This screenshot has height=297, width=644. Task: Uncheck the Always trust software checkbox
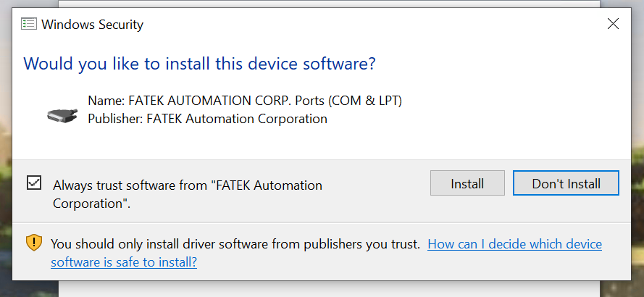click(34, 183)
